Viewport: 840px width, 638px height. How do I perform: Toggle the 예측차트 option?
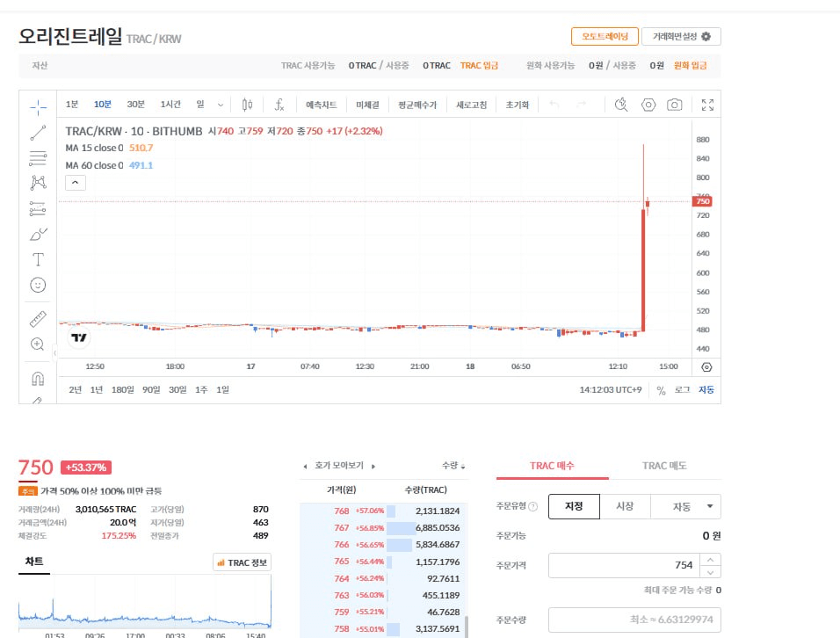pos(322,105)
